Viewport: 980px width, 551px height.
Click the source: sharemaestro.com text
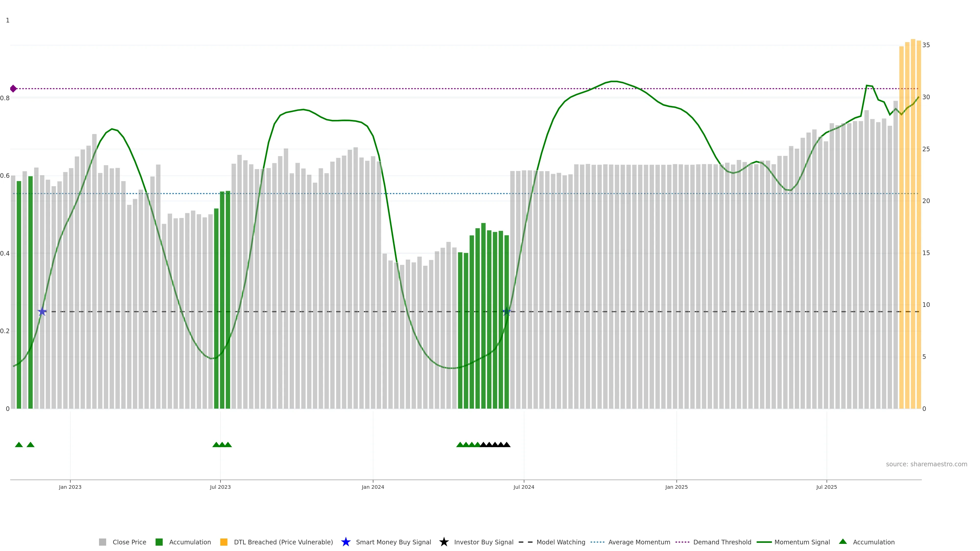pos(926,464)
